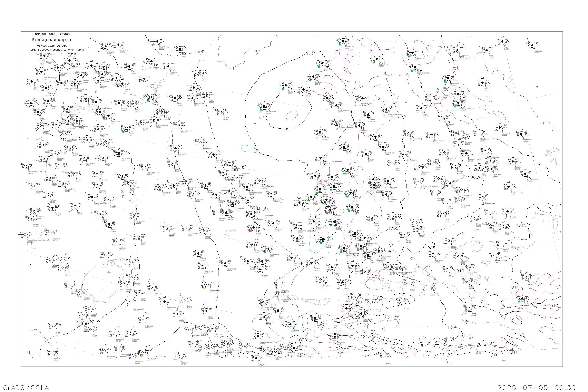The width and height of the screenshot is (588, 392).
Task: Click the station circle symbol for Кудымкар 28116
Action: tap(144, 79)
